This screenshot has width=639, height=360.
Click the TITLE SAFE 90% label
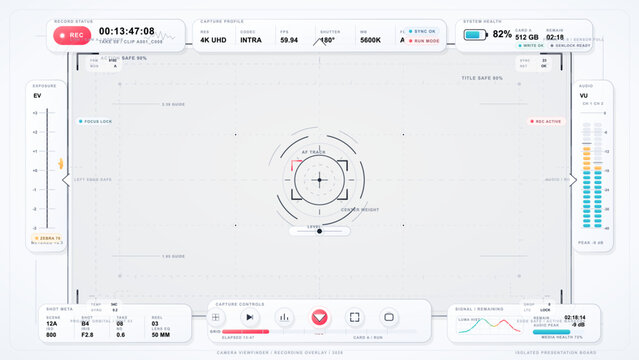click(482, 78)
